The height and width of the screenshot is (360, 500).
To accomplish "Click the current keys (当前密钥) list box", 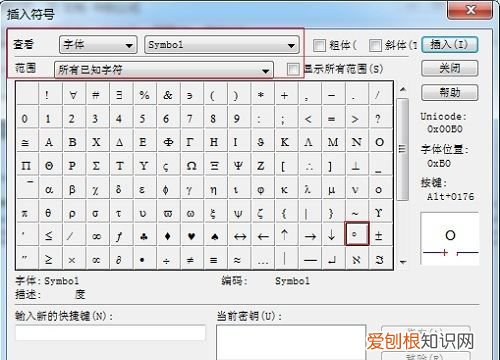I will click(x=291, y=342).
